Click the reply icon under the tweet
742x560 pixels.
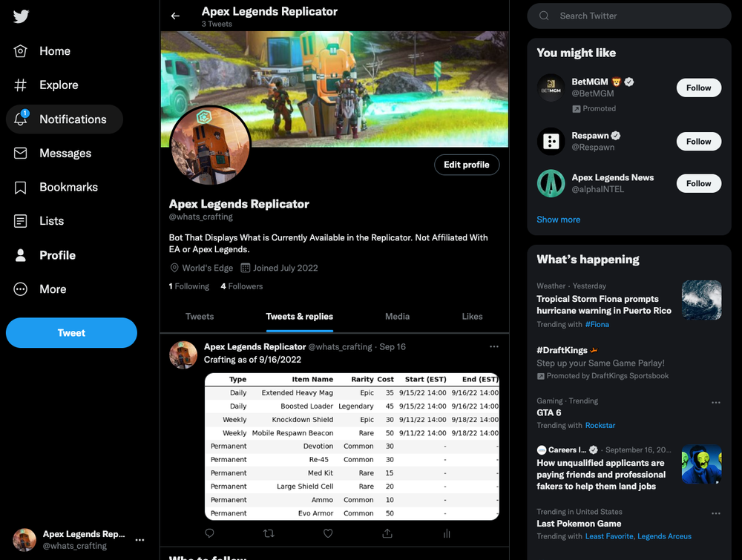tap(210, 533)
